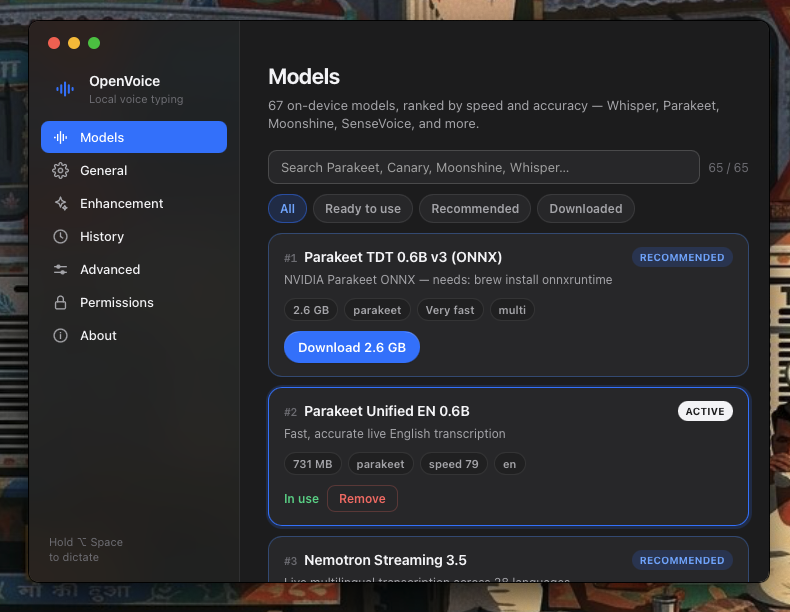Click the en language tag
The image size is (790, 612).
509,464
